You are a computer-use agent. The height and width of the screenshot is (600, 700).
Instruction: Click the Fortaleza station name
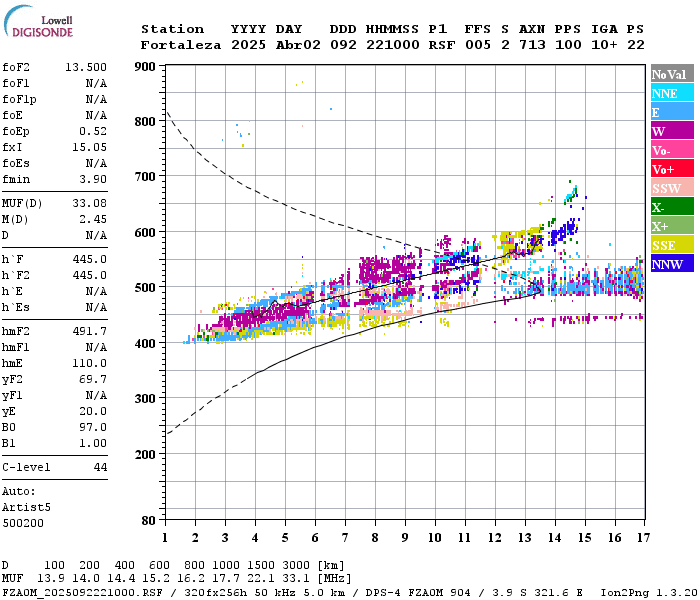(x=181, y=45)
